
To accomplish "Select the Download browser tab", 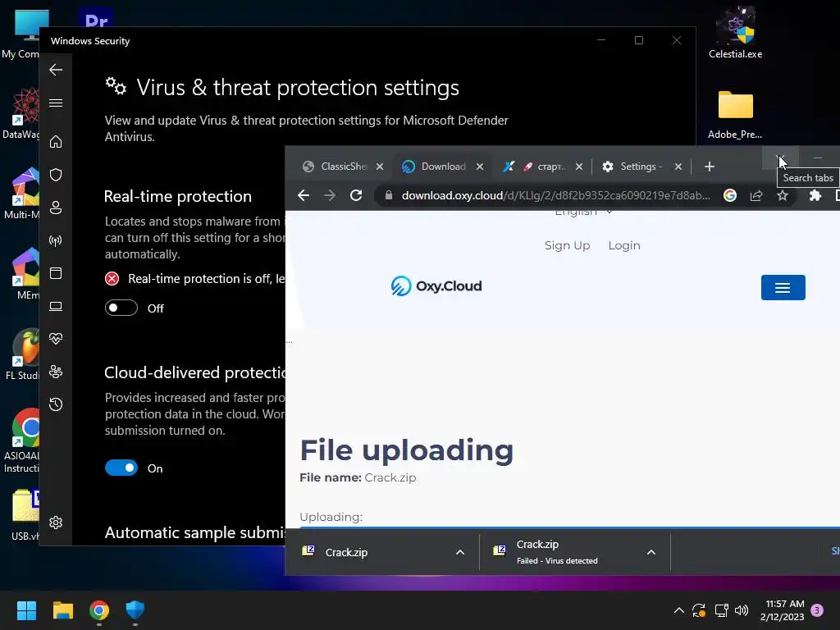I will pos(442,167).
